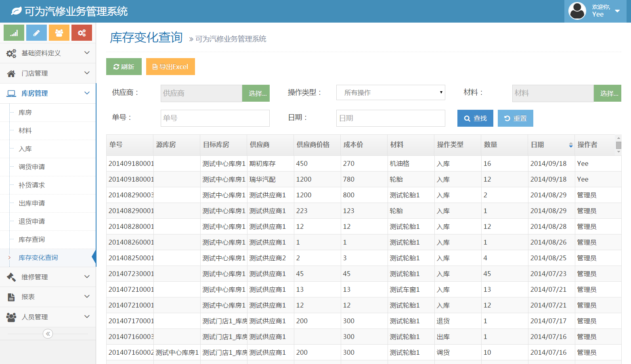Click the orange users group icon
631x364 pixels.
(59, 33)
